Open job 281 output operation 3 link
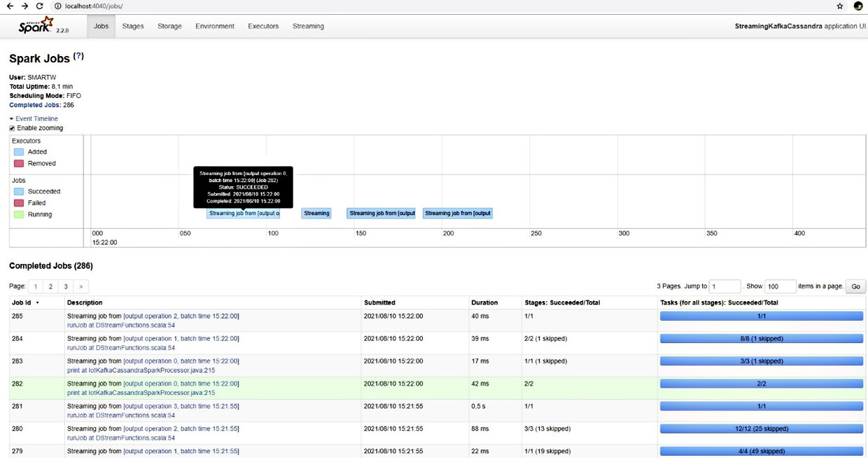 [x=181, y=406]
